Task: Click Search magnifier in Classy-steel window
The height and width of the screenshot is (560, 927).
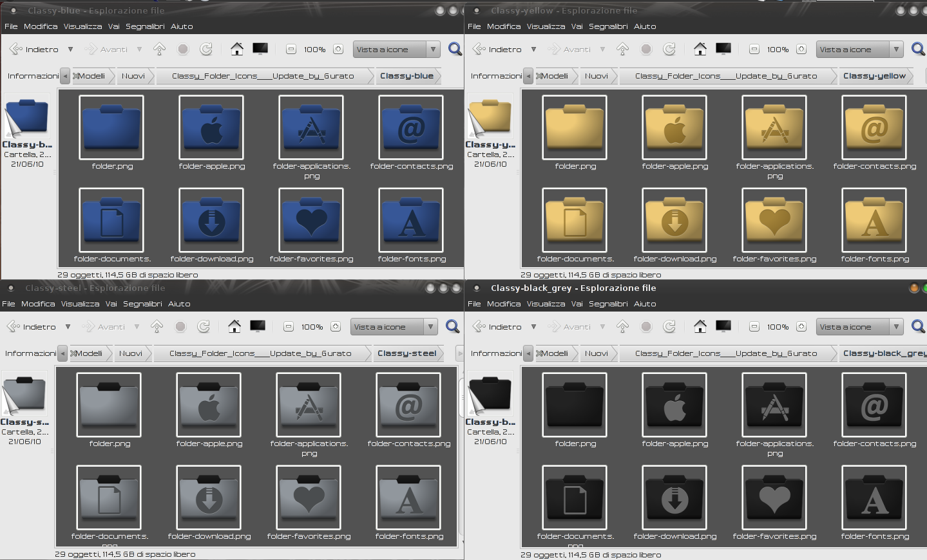Action: 452,326
